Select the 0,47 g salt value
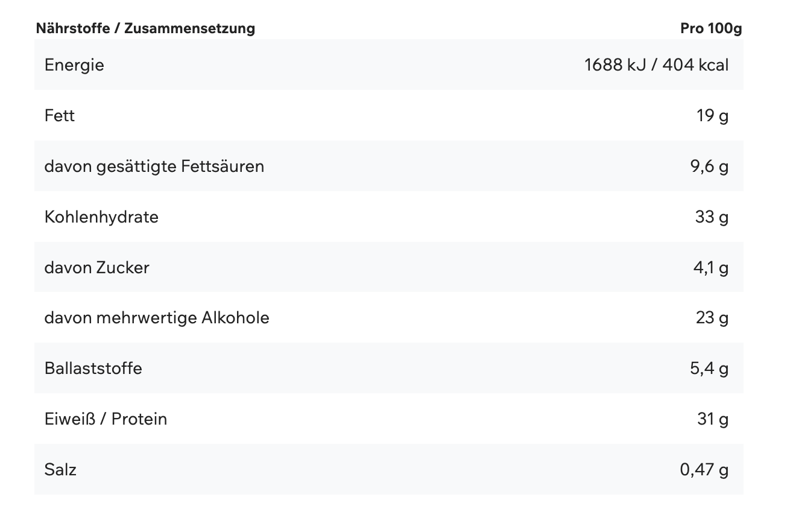This screenshot has width=790, height=532. [704, 469]
